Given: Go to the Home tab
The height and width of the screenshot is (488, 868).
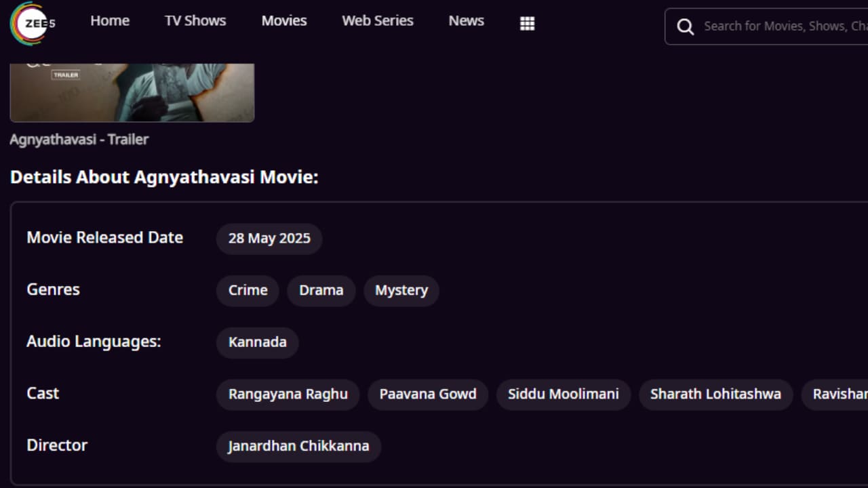Looking at the screenshot, I should coord(110,21).
